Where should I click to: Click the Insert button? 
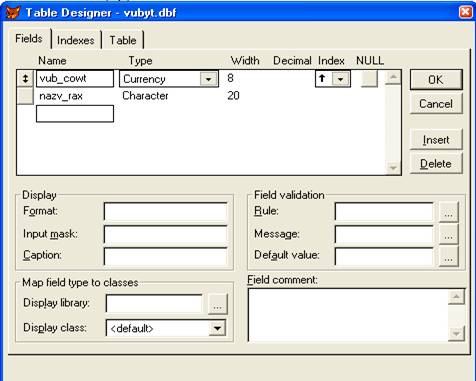436,140
